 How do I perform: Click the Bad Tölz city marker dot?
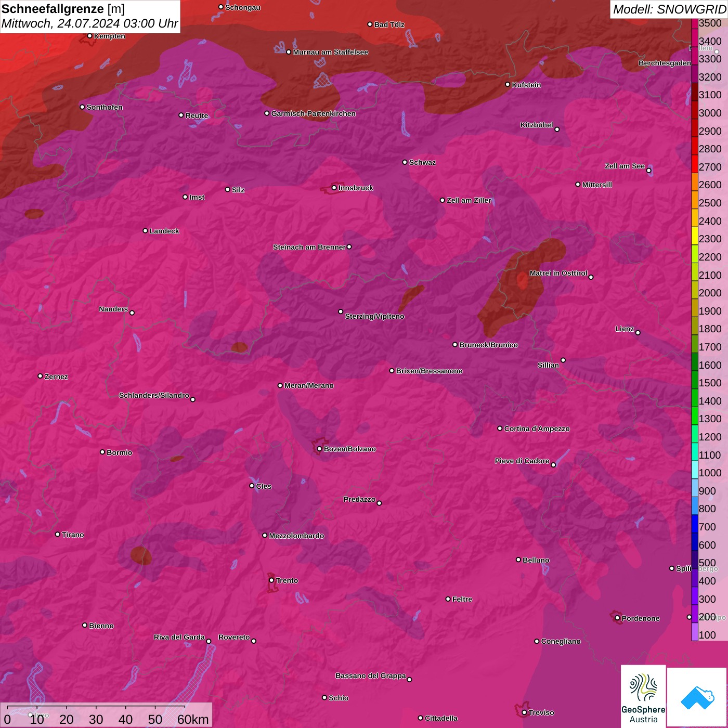point(370,24)
